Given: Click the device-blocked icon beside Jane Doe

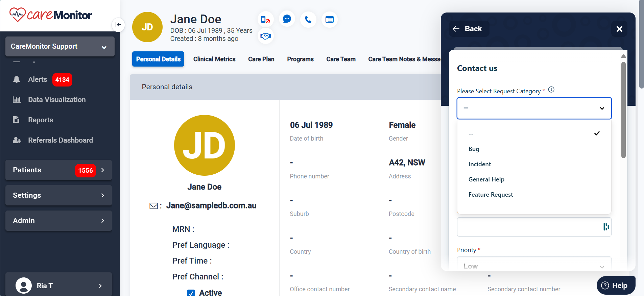Looking at the screenshot, I should coord(265,20).
